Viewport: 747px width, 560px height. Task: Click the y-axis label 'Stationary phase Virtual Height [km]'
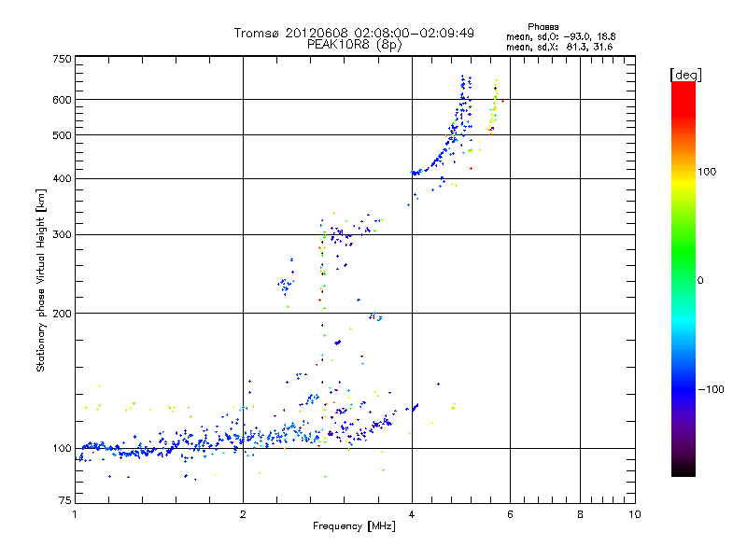pyautogui.click(x=40, y=280)
